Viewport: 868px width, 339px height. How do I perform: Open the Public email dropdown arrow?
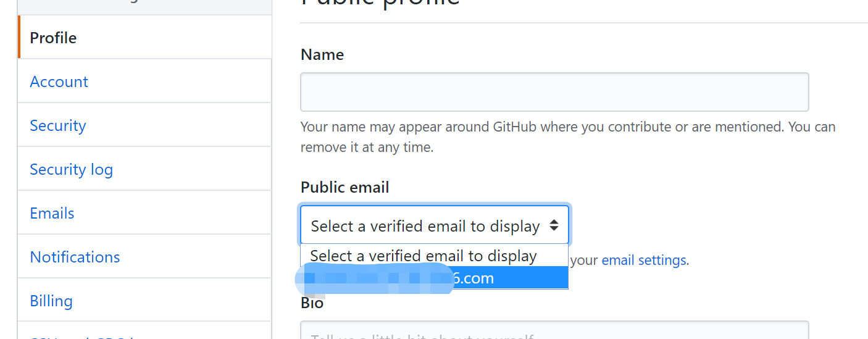(554, 226)
